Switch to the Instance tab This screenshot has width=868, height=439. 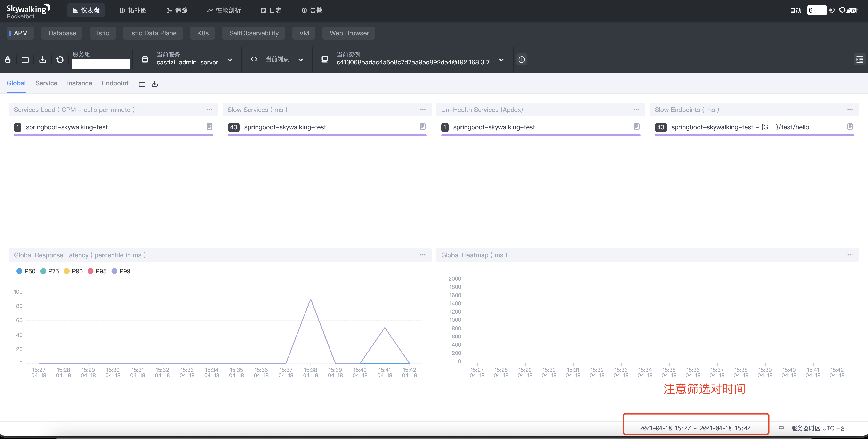click(79, 83)
